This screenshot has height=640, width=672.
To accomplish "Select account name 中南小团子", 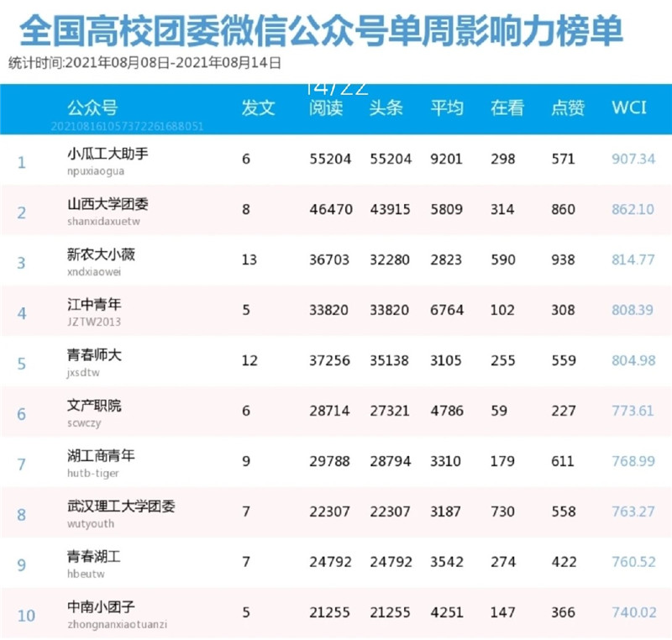I will [x=101, y=606].
